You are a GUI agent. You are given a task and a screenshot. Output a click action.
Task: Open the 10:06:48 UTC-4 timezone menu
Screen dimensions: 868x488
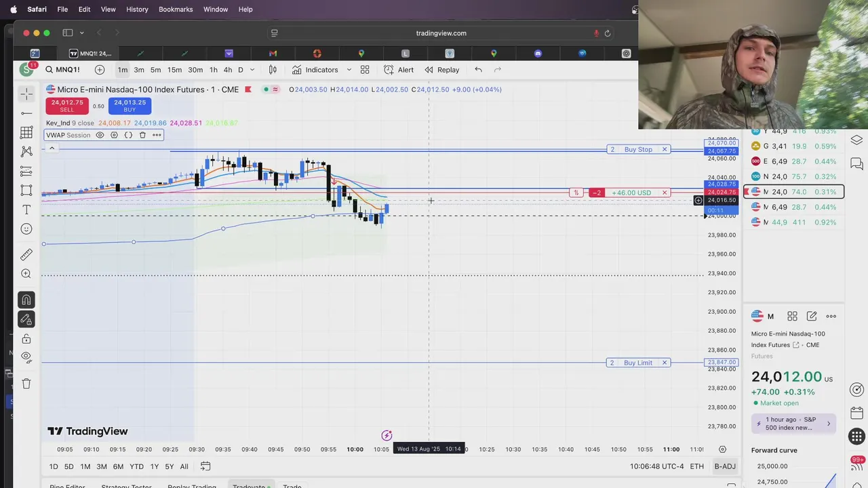(x=657, y=466)
